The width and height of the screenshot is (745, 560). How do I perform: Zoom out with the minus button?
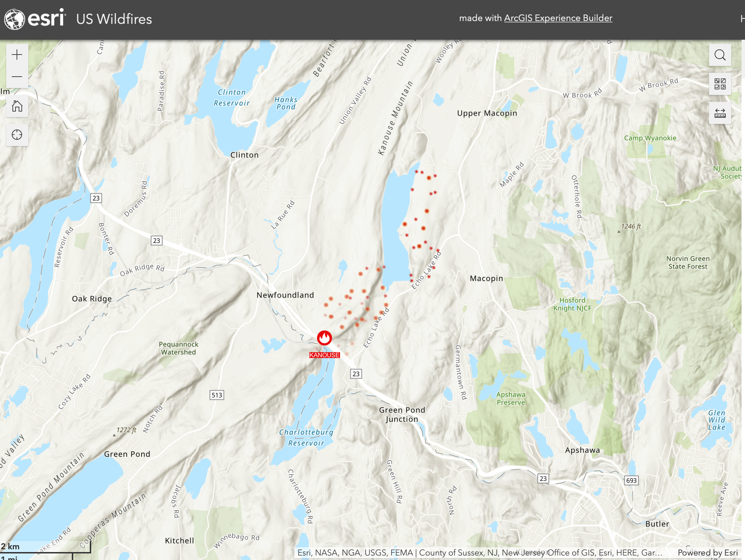17,77
